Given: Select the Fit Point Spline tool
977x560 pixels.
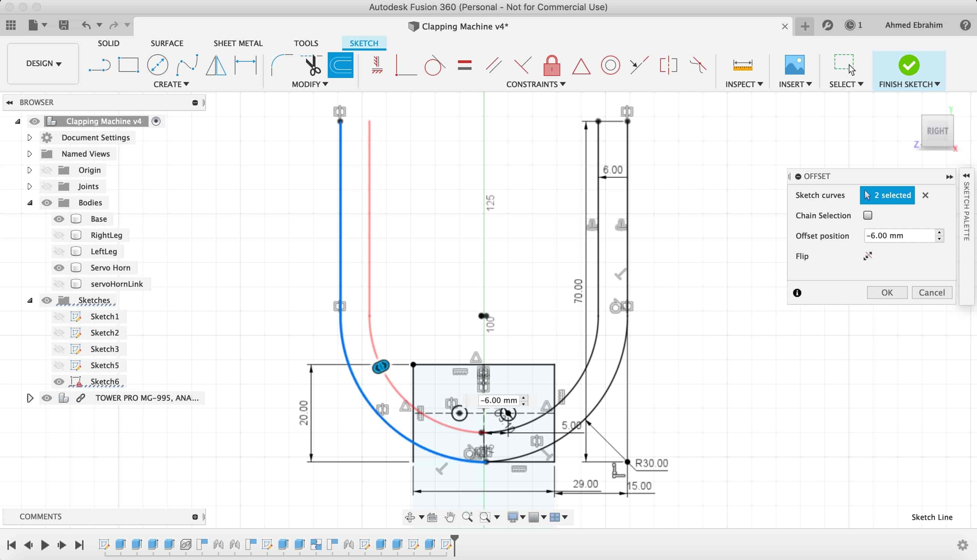Looking at the screenshot, I should click(x=187, y=65).
